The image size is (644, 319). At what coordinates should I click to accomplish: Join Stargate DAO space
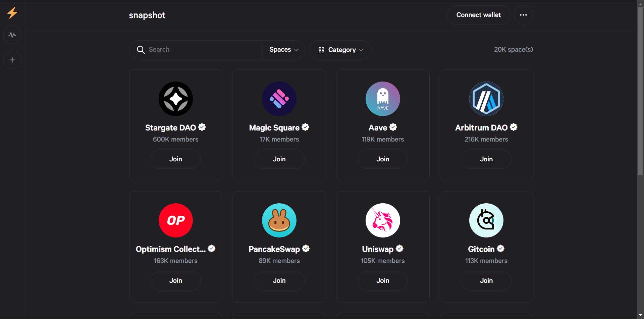176,159
